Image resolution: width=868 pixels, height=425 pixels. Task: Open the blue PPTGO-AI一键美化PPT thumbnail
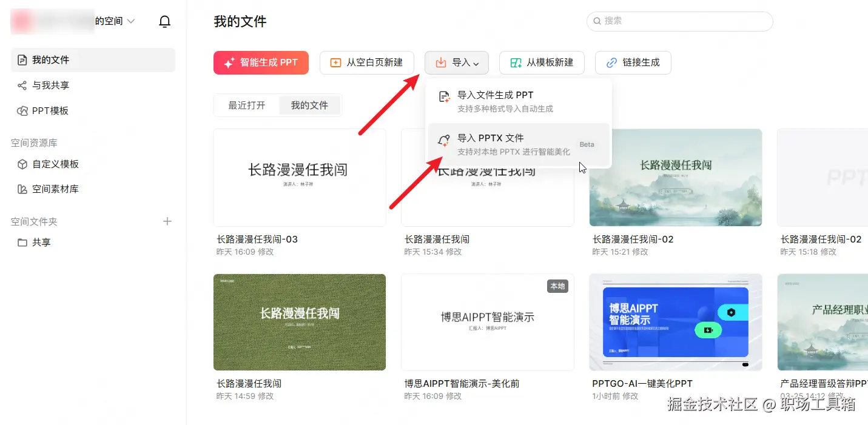pyautogui.click(x=676, y=322)
